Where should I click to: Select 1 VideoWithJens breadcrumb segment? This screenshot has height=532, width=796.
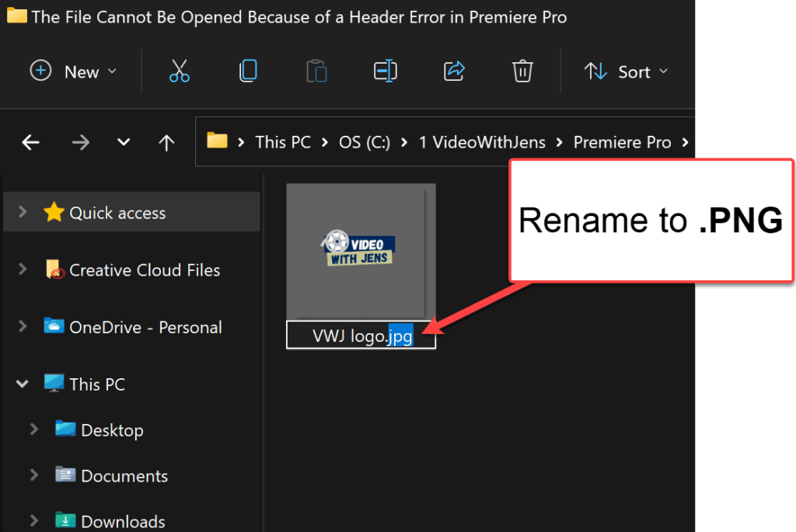pyautogui.click(x=482, y=142)
